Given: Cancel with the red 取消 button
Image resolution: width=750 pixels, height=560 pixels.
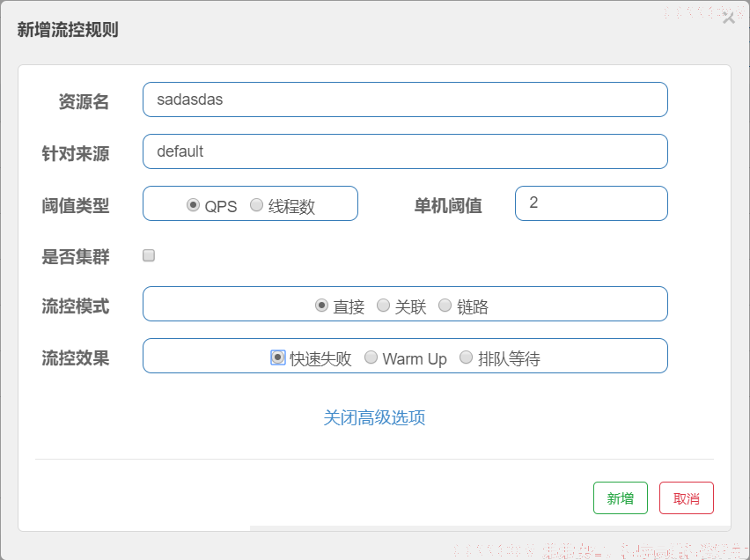Looking at the screenshot, I should (x=687, y=497).
